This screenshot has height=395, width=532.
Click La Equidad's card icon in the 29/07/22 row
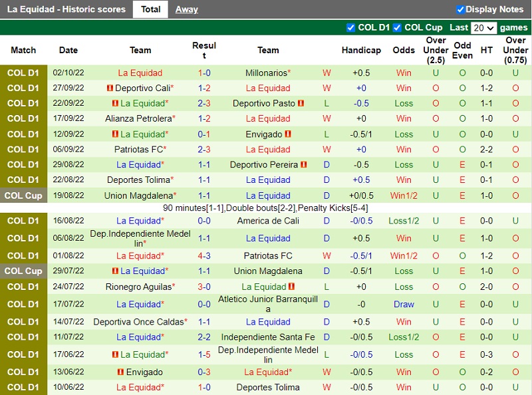(x=115, y=271)
